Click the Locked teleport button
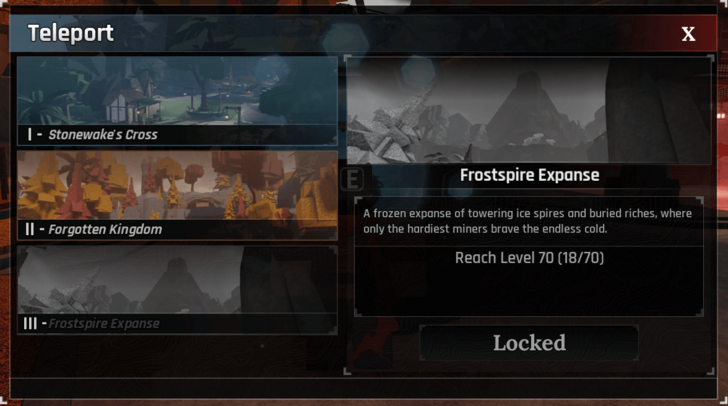 (x=529, y=343)
